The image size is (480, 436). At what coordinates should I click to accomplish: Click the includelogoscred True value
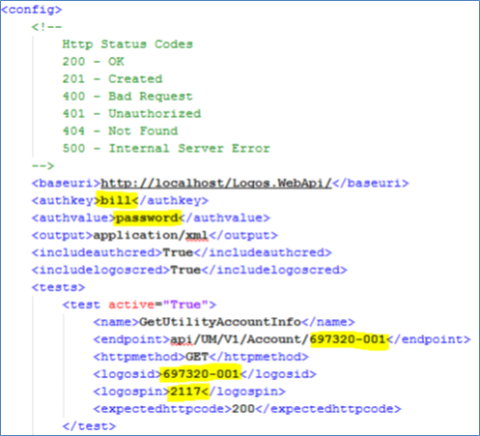[x=186, y=270]
